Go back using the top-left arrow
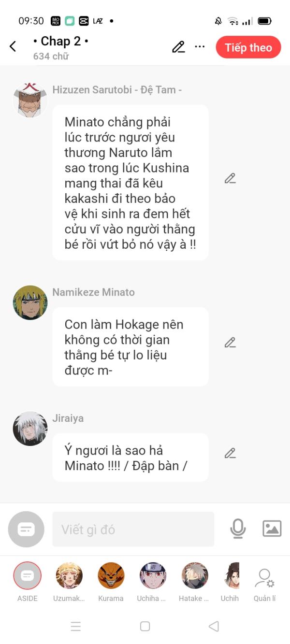This screenshot has width=290, height=644. pos(13,46)
